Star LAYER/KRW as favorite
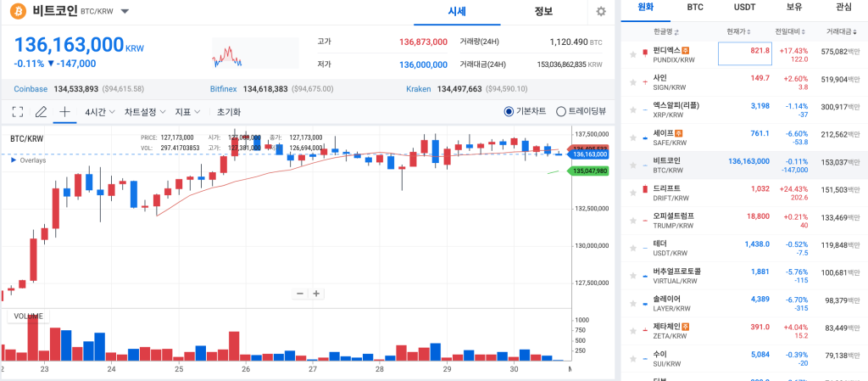The height and width of the screenshot is (381, 868). pyautogui.click(x=632, y=304)
